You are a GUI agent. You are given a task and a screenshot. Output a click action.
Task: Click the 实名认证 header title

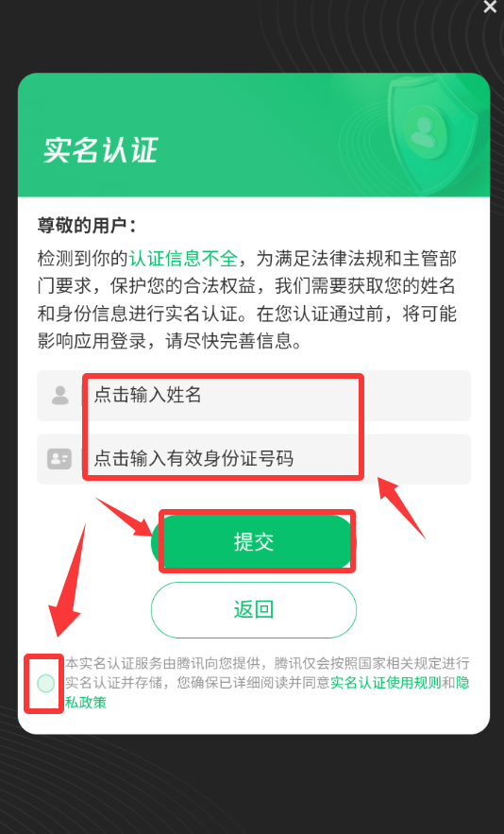(100, 150)
